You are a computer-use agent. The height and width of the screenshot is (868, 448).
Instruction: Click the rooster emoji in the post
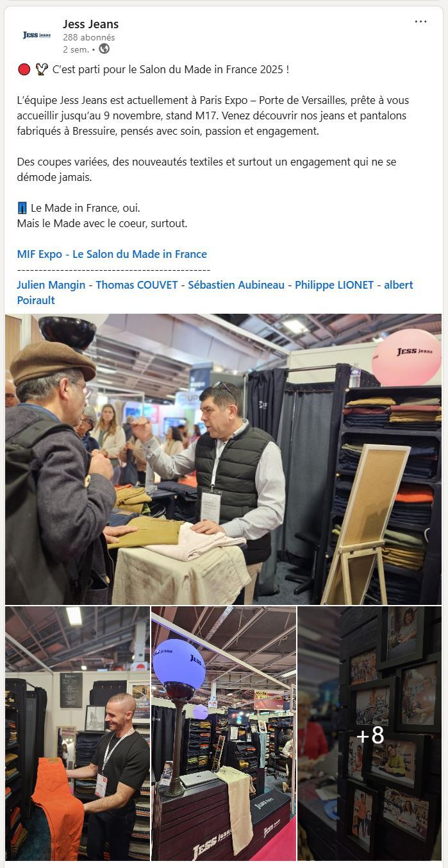(42, 69)
